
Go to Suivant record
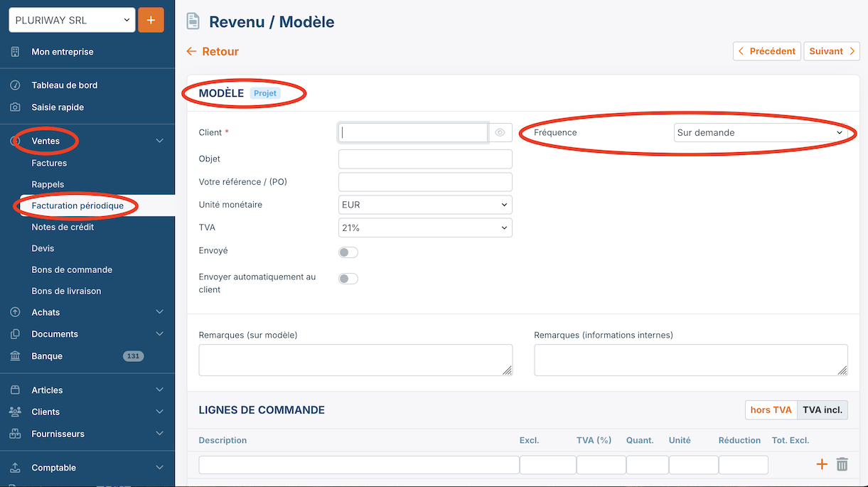pos(831,51)
